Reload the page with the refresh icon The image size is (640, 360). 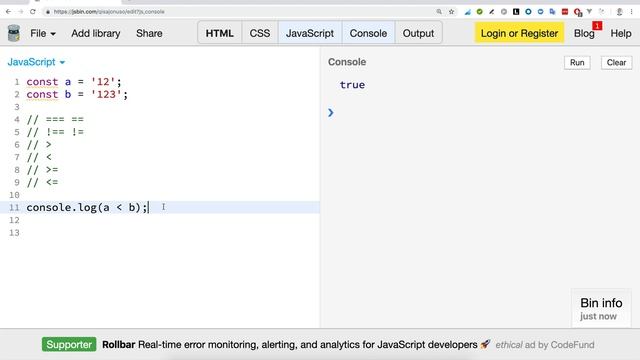pyautogui.click(x=33, y=12)
